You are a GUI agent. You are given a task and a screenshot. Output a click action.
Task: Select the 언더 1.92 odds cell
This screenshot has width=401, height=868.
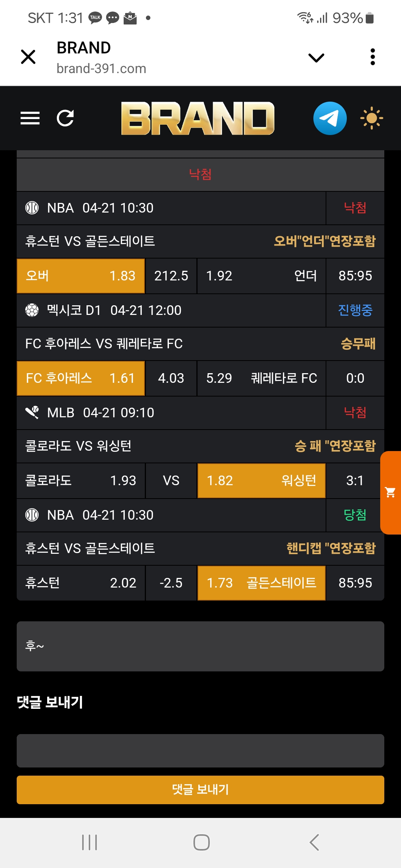pos(261,276)
